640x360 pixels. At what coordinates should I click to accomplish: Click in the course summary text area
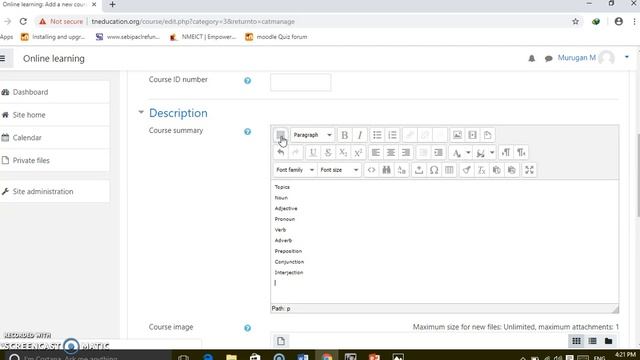coord(444,241)
